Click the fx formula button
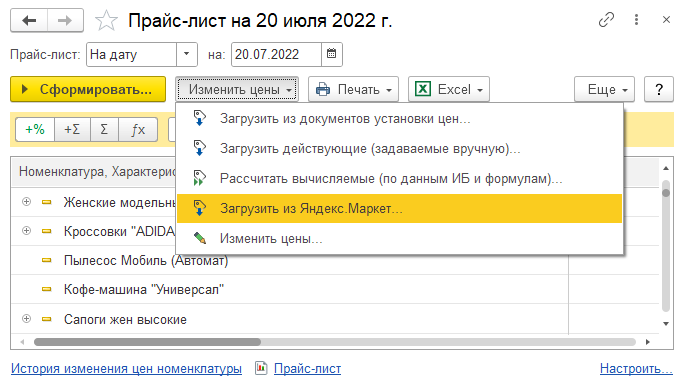 pyautogui.click(x=138, y=129)
